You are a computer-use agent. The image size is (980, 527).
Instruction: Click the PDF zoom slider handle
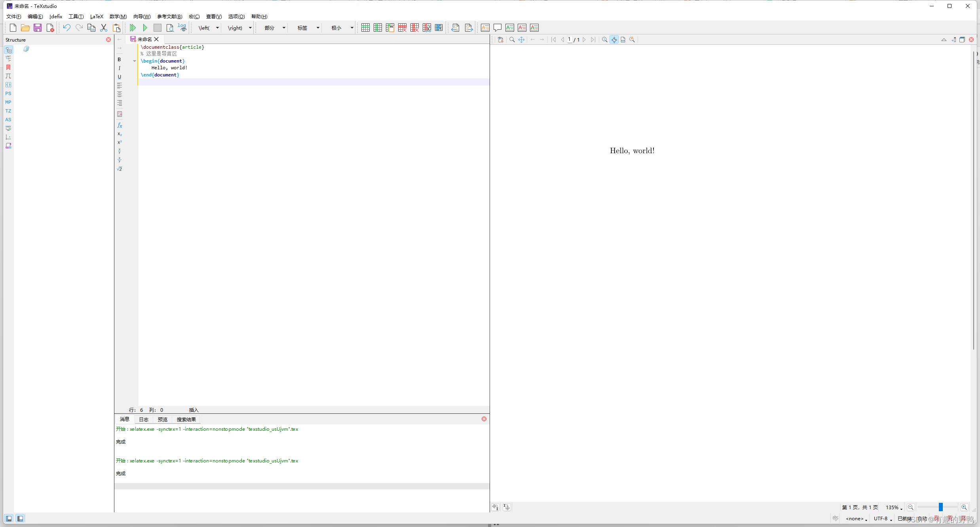941,507
